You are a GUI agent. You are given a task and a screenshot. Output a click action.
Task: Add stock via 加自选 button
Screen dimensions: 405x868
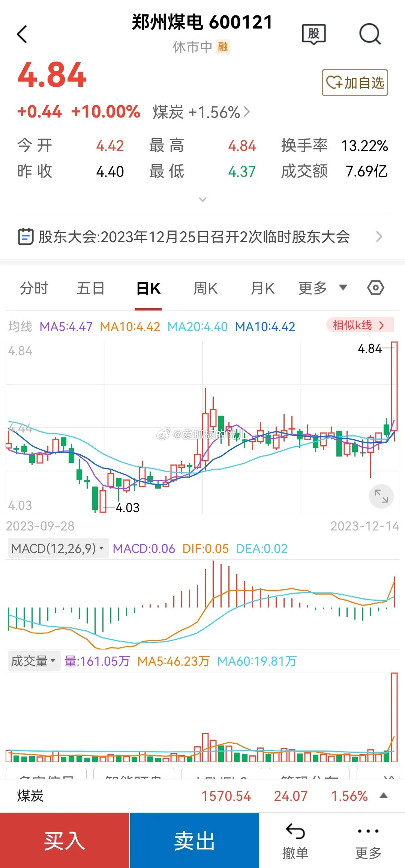pos(355,83)
